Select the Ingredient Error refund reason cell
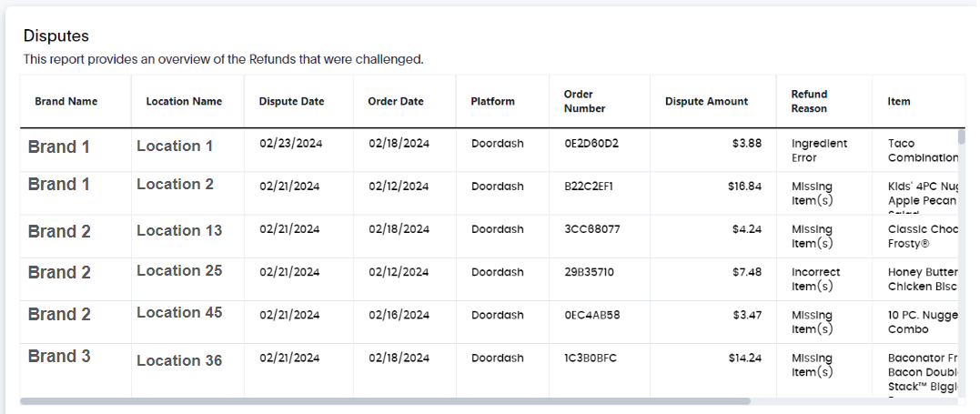 click(819, 151)
